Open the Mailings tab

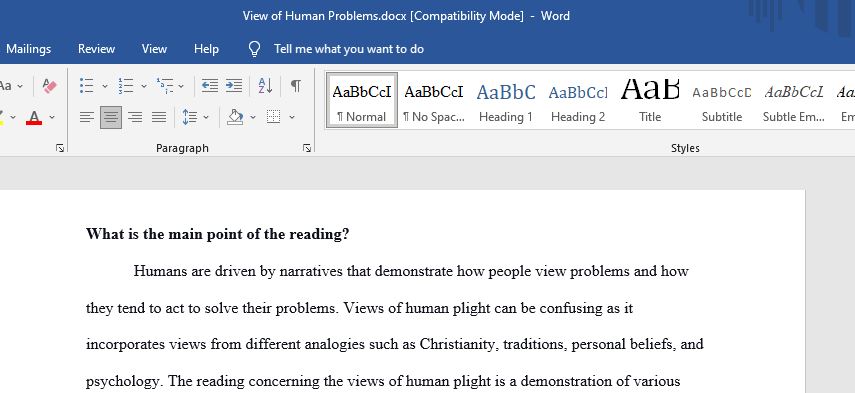[x=28, y=49]
